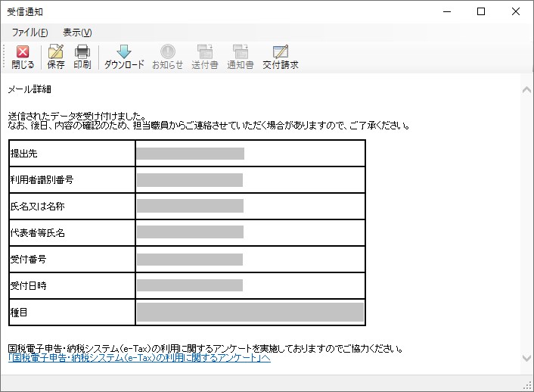Minimize the 受信通知 window
Image resolution: width=534 pixels, height=392 pixels.
click(447, 11)
